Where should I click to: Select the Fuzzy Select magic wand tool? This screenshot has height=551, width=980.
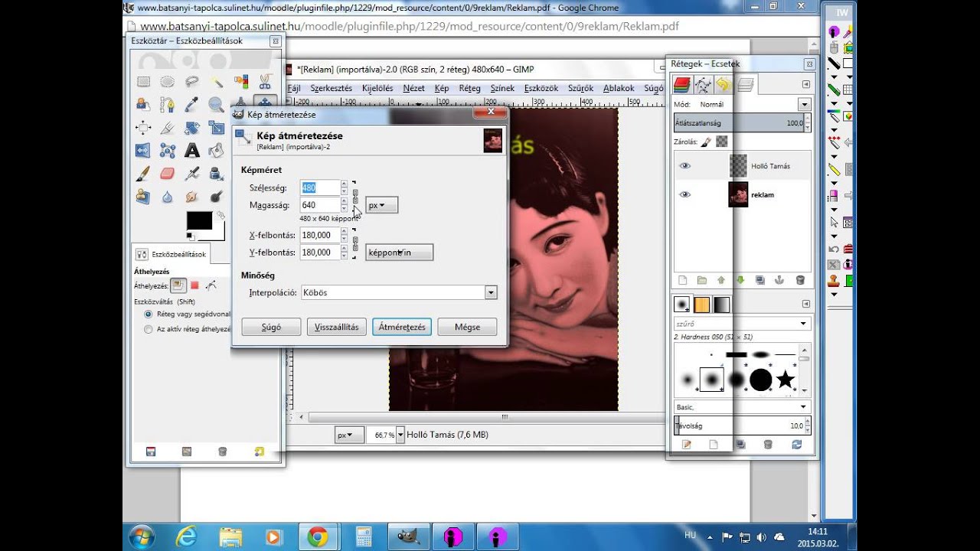[x=217, y=82]
